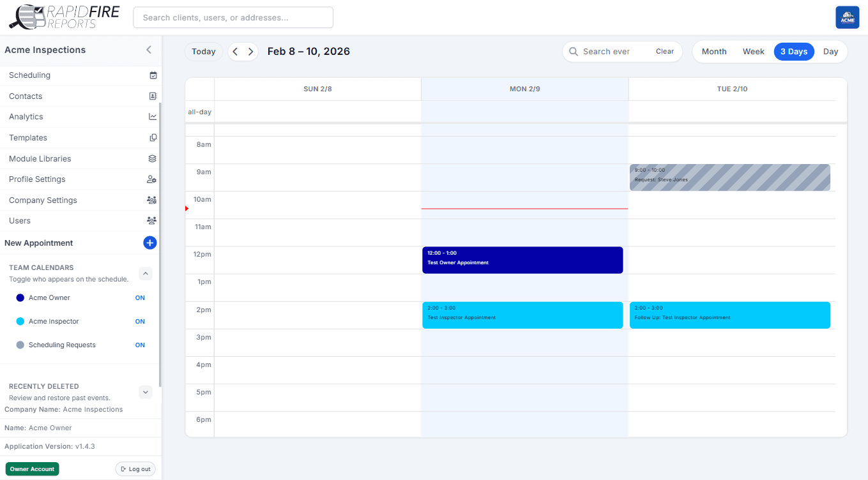Toggle Acme Inspector calendar visibility
The width and height of the screenshot is (868, 480).
140,321
